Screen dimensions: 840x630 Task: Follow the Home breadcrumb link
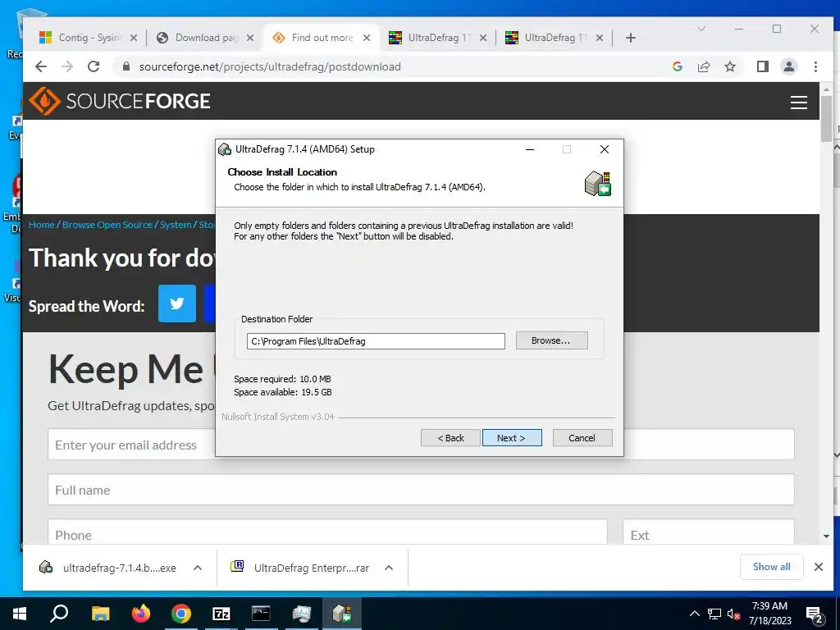41,225
